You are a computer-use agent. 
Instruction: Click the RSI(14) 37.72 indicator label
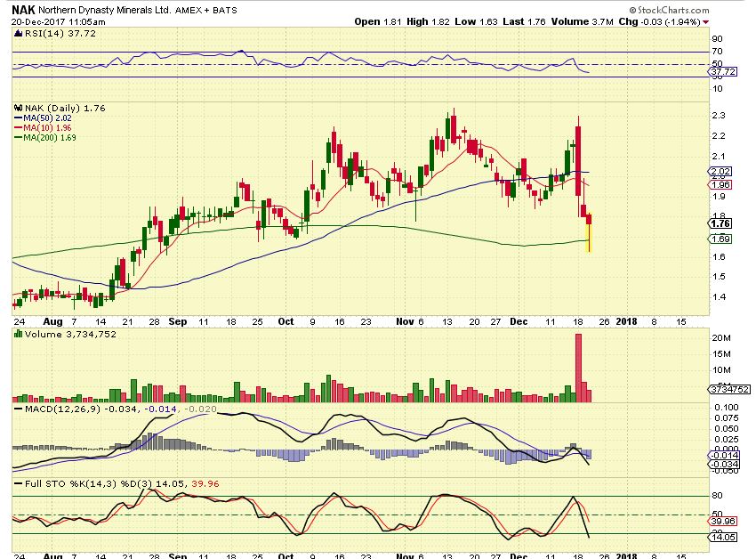click(60, 33)
